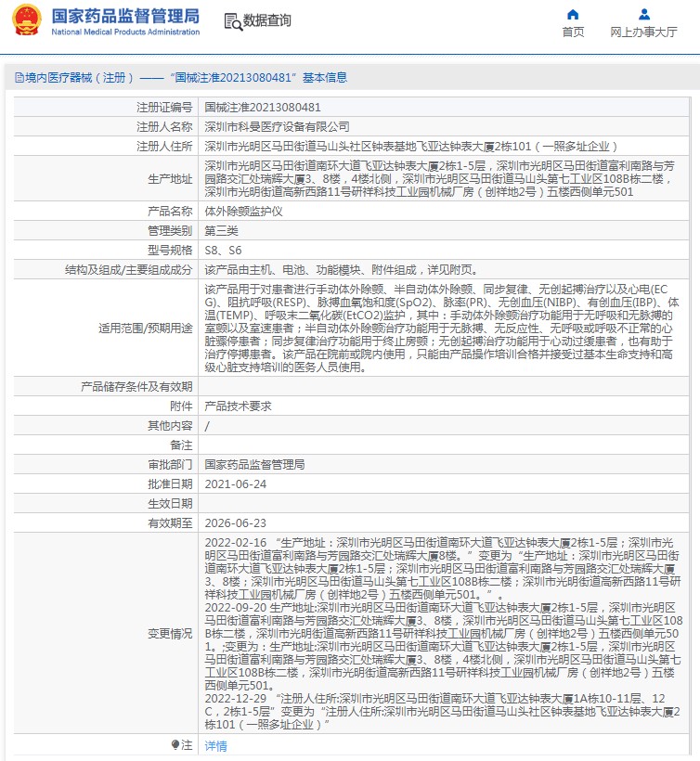This screenshot has height=761, width=700.
Task: Click the 注册证编号 label
Action: [x=164, y=108]
